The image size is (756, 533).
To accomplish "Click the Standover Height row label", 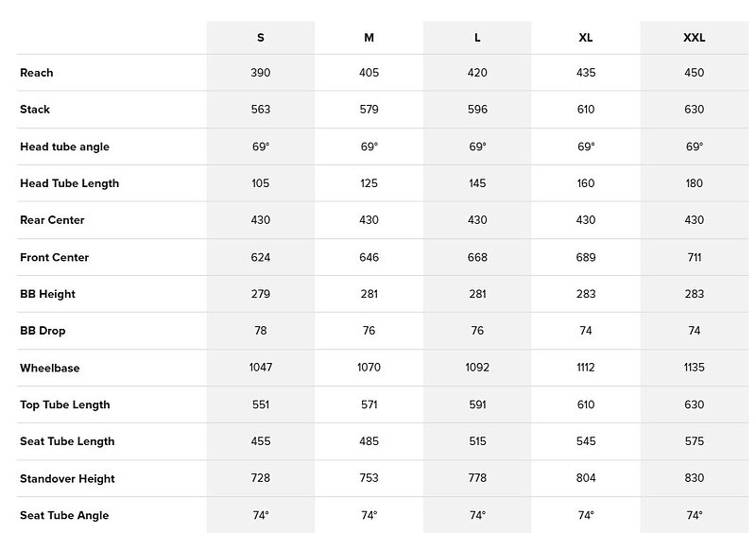I will (67, 478).
